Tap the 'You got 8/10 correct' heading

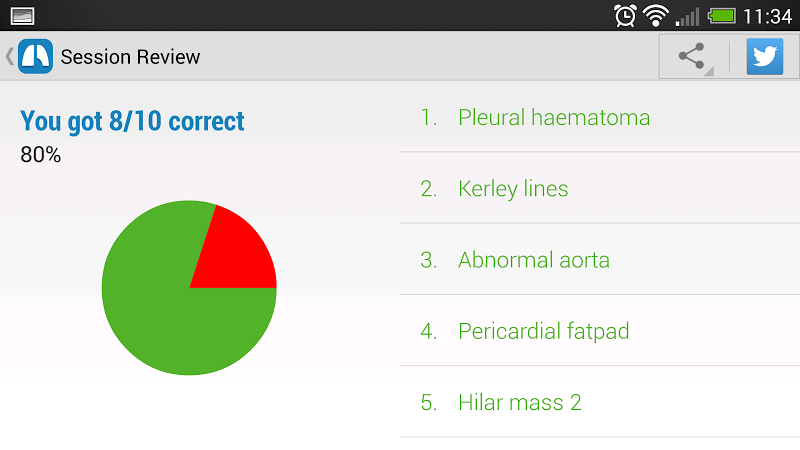coord(132,122)
